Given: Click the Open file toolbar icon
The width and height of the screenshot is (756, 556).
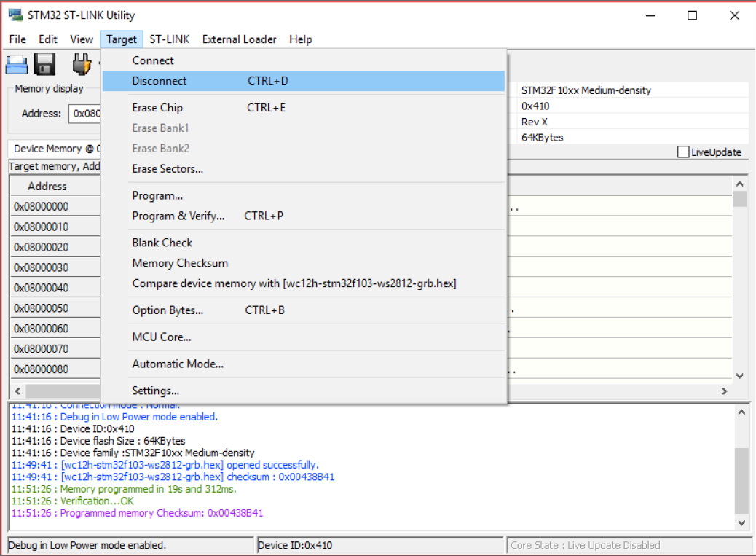Looking at the screenshot, I should [17, 64].
